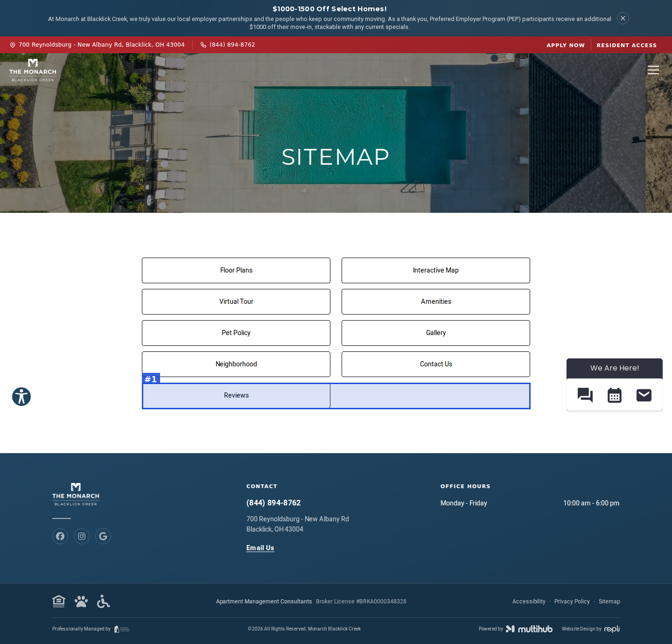Open the Privacy Policy footer link
672x644 pixels.
[572, 602]
